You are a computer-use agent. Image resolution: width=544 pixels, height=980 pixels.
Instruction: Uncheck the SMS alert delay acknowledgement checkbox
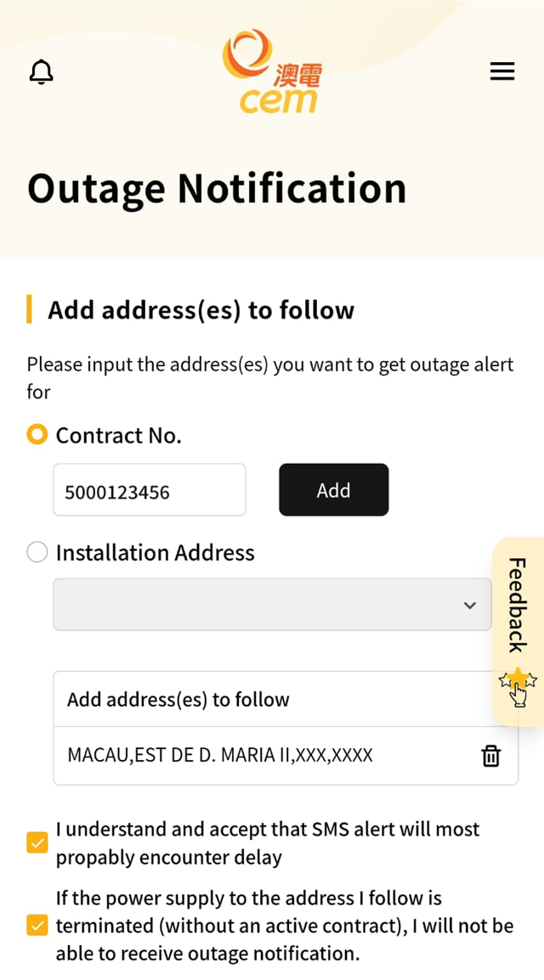pos(37,843)
